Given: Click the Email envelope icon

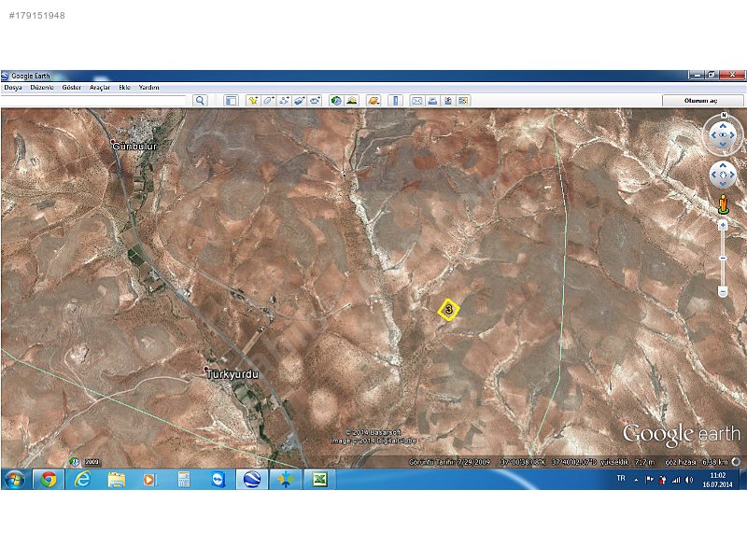Looking at the screenshot, I should pos(416,101).
